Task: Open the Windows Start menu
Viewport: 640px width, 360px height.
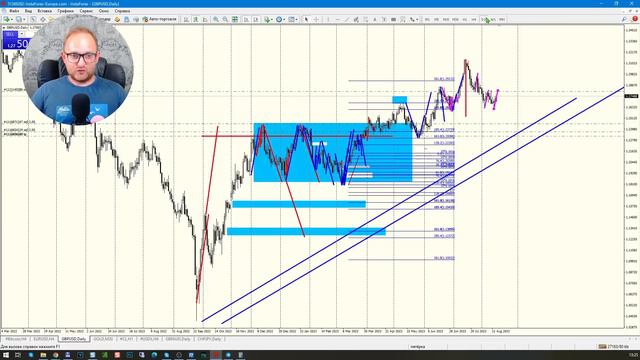Action: click(6, 355)
